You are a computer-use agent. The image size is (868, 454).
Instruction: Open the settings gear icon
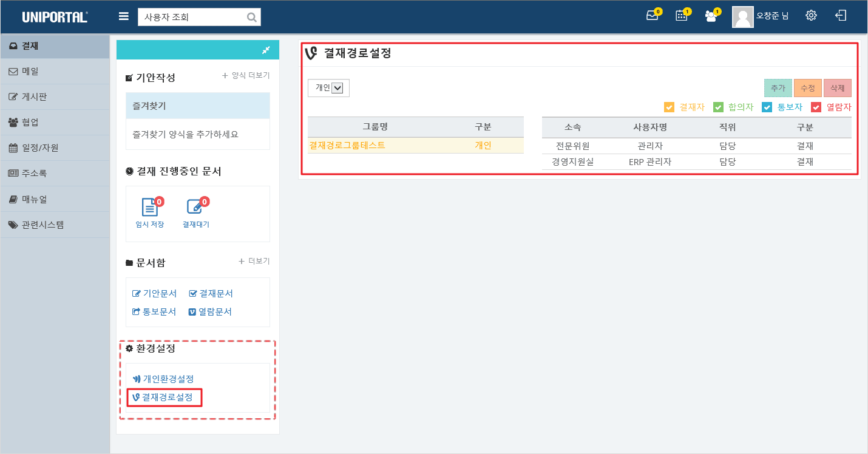[811, 16]
